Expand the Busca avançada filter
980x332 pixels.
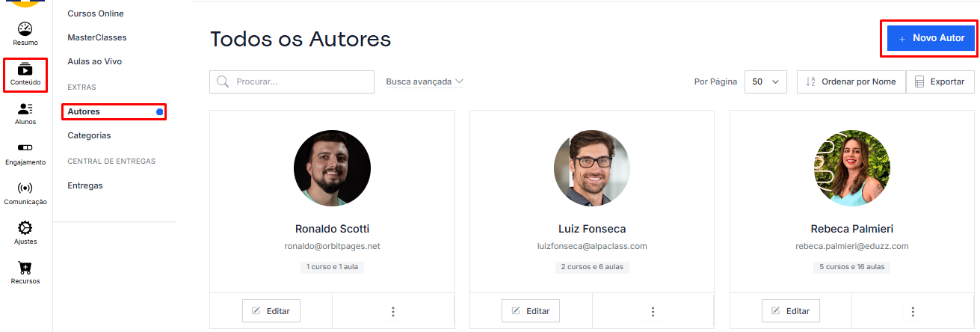click(425, 82)
